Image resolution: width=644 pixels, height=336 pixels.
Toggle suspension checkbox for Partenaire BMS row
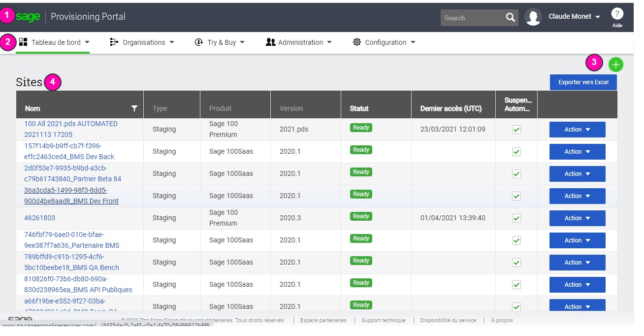[516, 240]
